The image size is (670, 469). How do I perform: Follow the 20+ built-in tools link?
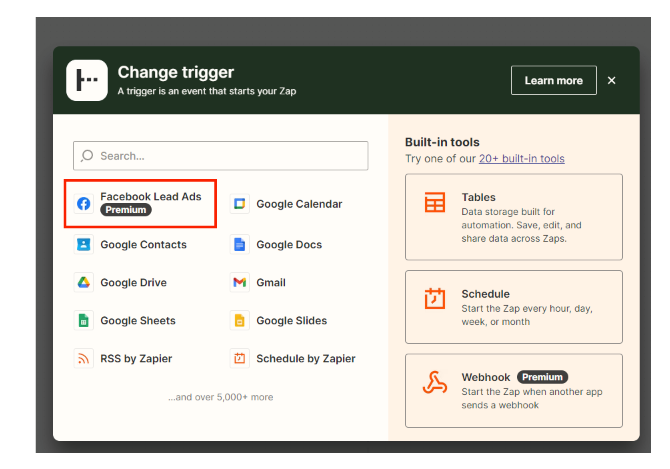point(522,158)
